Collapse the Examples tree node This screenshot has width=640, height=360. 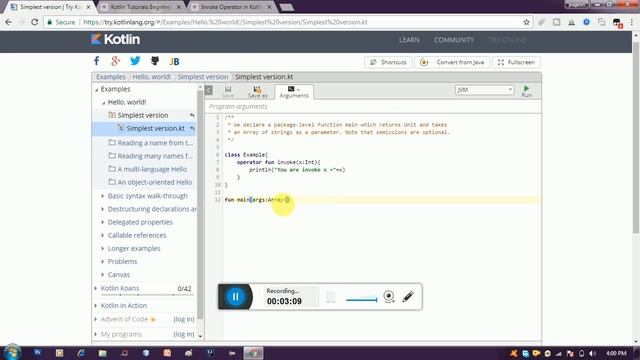tap(97, 89)
